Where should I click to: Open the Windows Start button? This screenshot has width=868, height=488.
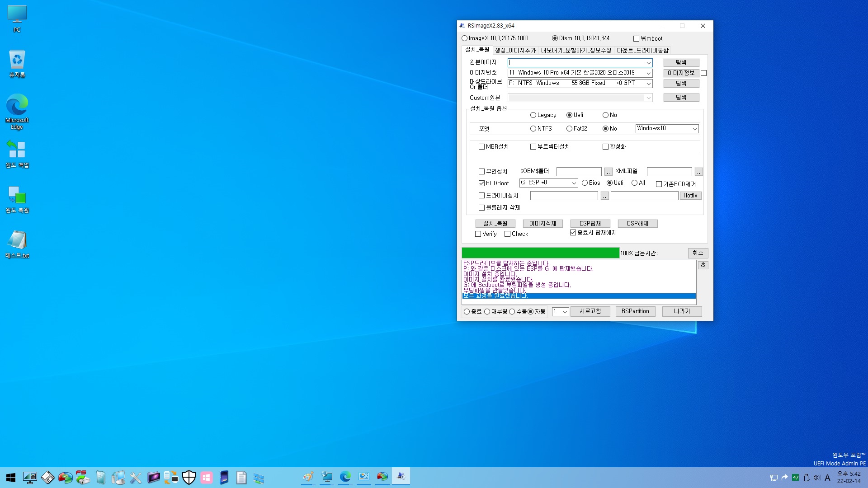[11, 478]
